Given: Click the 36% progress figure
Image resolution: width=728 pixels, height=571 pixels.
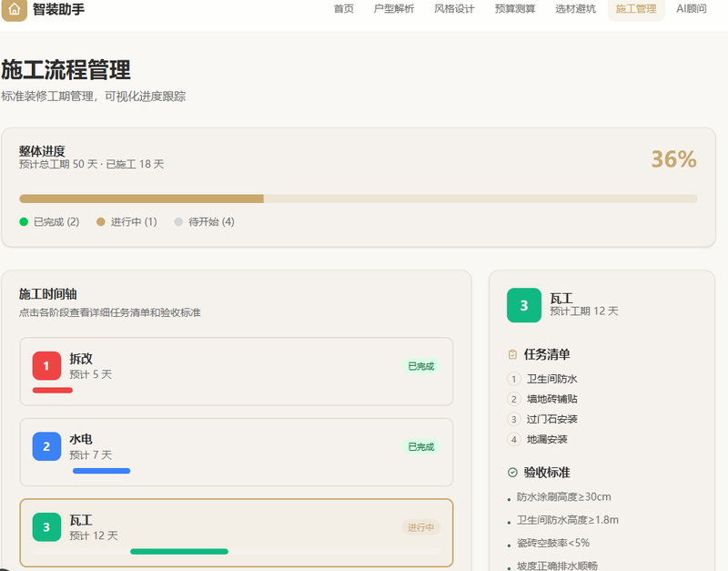Looking at the screenshot, I should click(x=674, y=159).
